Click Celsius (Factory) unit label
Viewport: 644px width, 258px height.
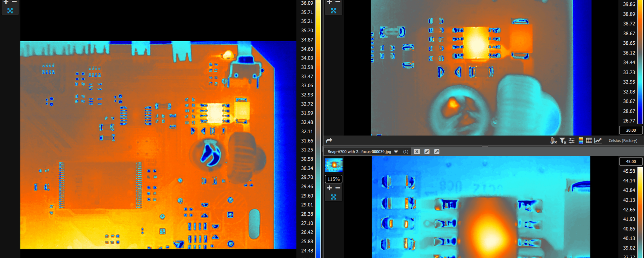(623, 141)
